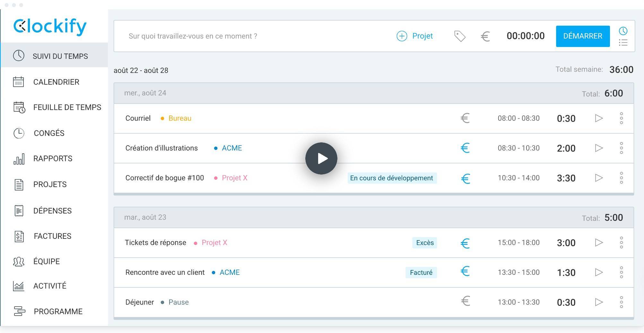Toggle billable status for the Courriel entry

(465, 118)
